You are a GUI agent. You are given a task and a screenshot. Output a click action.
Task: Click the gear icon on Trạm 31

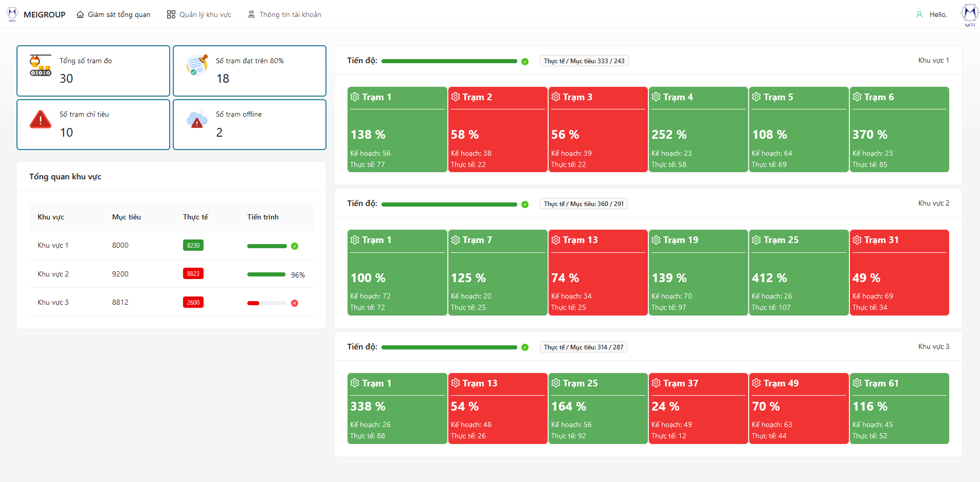coord(857,240)
